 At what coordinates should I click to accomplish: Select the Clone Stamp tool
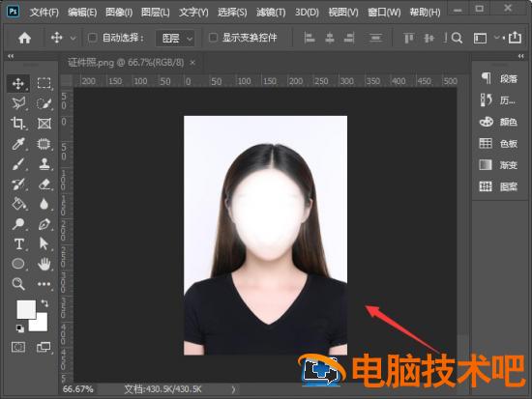click(x=44, y=163)
